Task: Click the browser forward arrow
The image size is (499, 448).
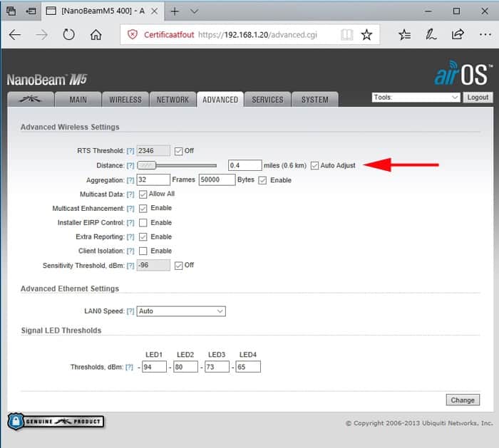Action: pyautogui.click(x=41, y=34)
